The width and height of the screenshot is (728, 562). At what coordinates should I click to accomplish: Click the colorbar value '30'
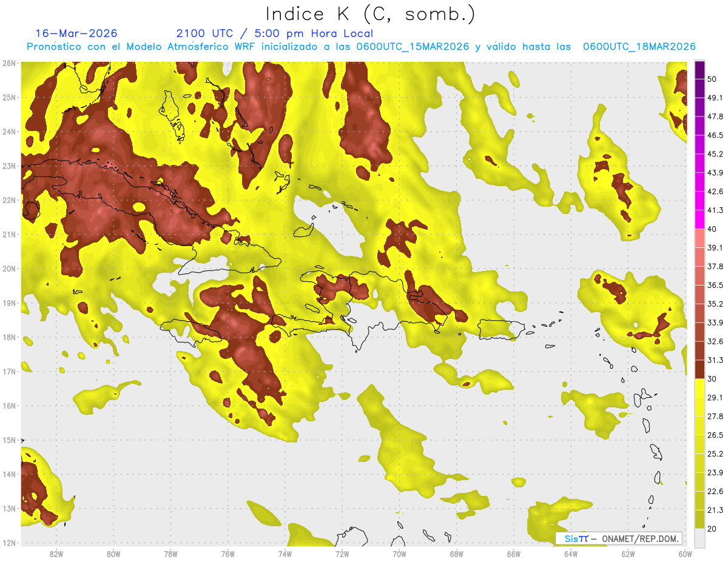pos(712,379)
